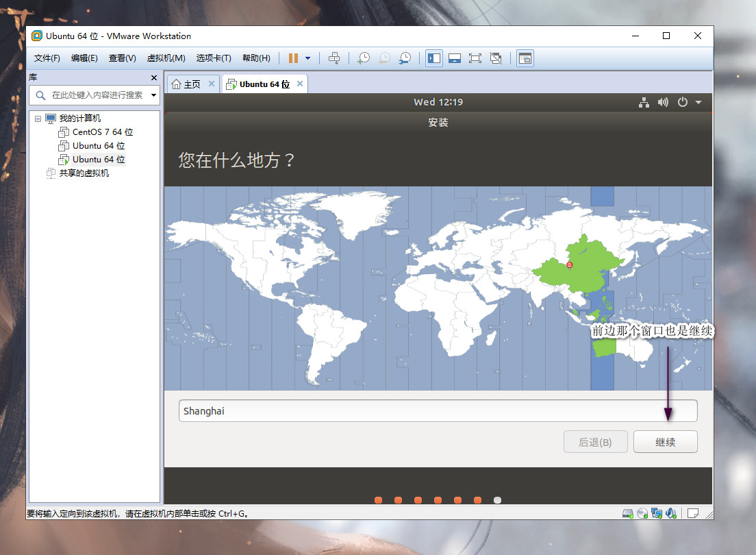The height and width of the screenshot is (555, 756).
Task: Click the sound card status icon
Action: 670,513
